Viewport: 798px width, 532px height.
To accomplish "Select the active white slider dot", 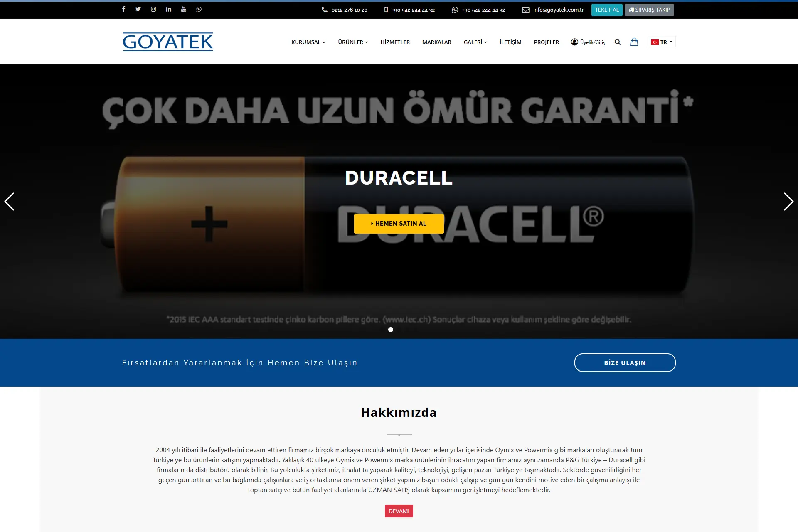I will coord(391,330).
